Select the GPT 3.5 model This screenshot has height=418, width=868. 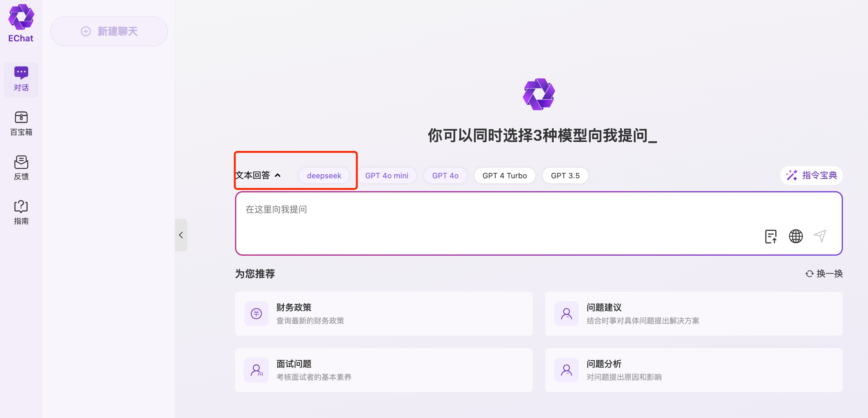[565, 175]
